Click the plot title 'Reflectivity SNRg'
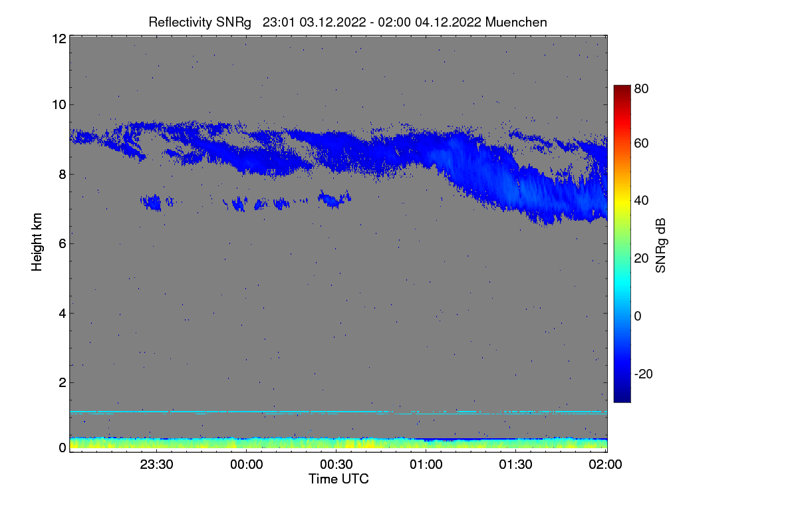 pos(199,22)
